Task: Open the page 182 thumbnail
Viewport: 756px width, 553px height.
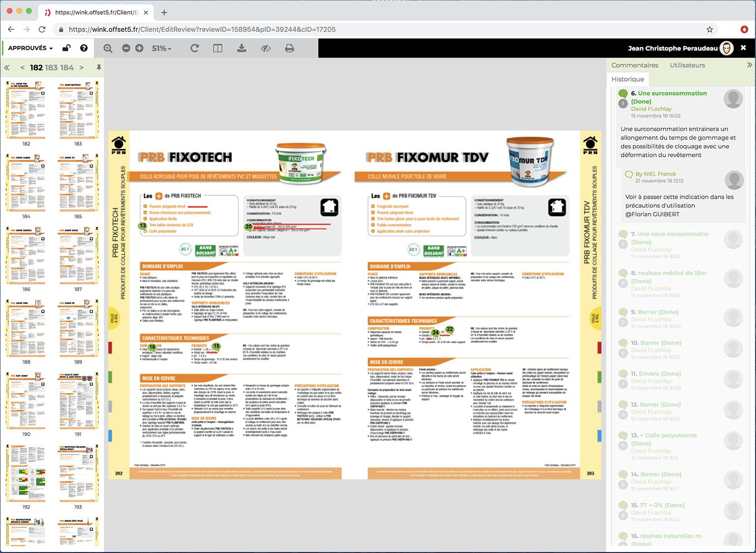Action: click(x=26, y=110)
